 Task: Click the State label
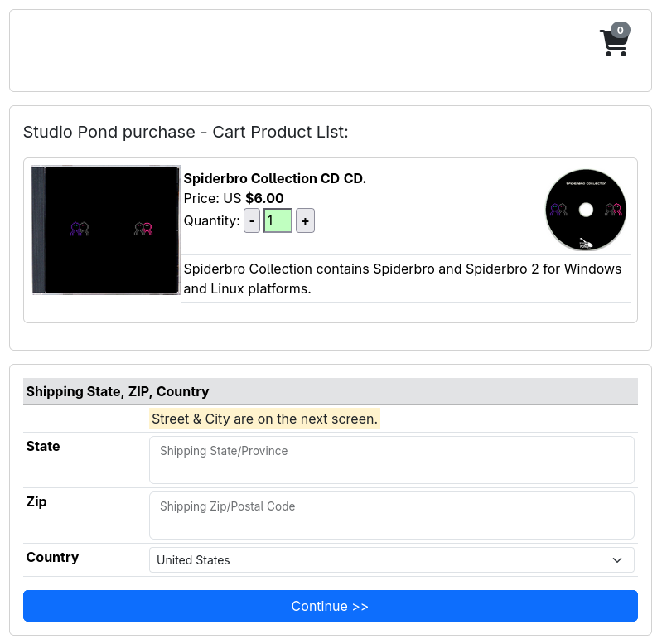(43, 446)
